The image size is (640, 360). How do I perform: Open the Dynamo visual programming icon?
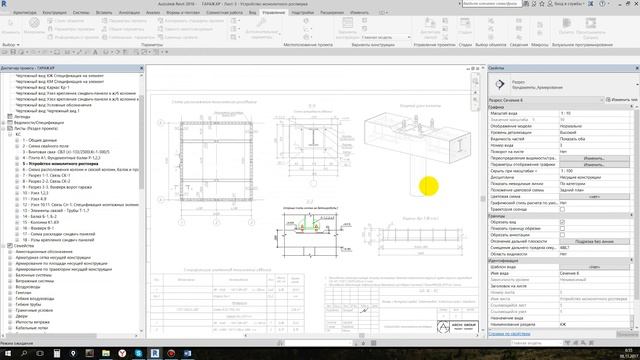click(x=566, y=23)
